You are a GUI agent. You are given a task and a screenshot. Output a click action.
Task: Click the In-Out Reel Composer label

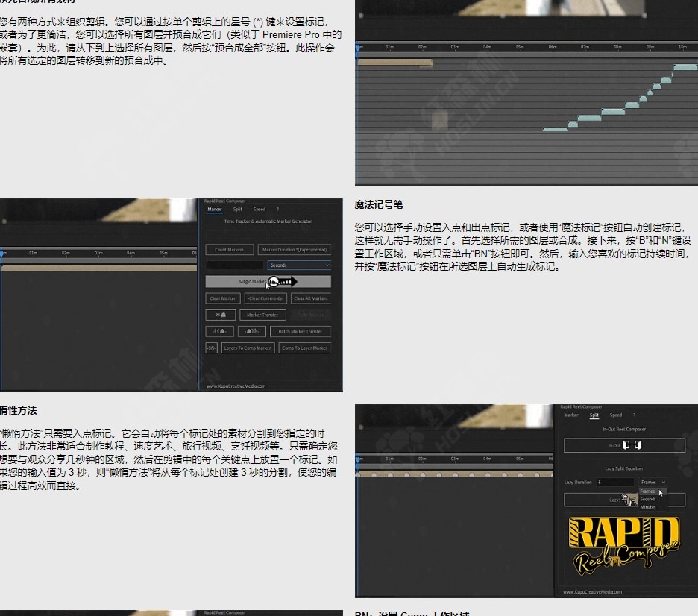(x=624, y=429)
